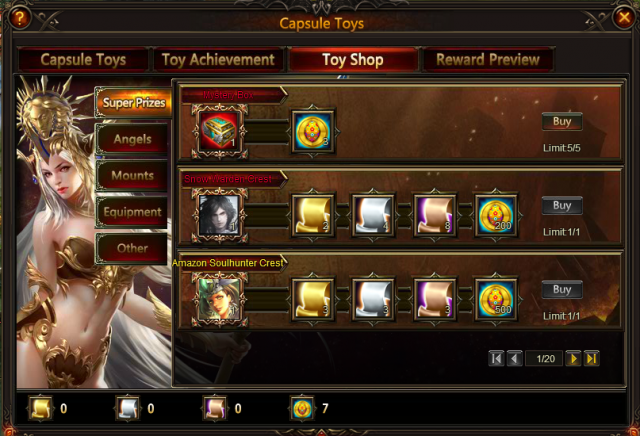Go to the next shop page
Viewport: 640px width, 436px height.
coord(573,359)
